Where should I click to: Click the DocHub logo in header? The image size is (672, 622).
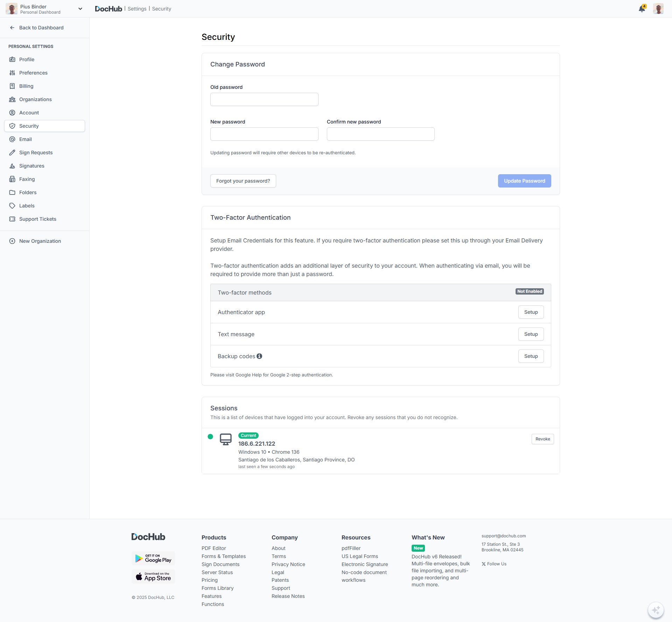click(x=108, y=9)
